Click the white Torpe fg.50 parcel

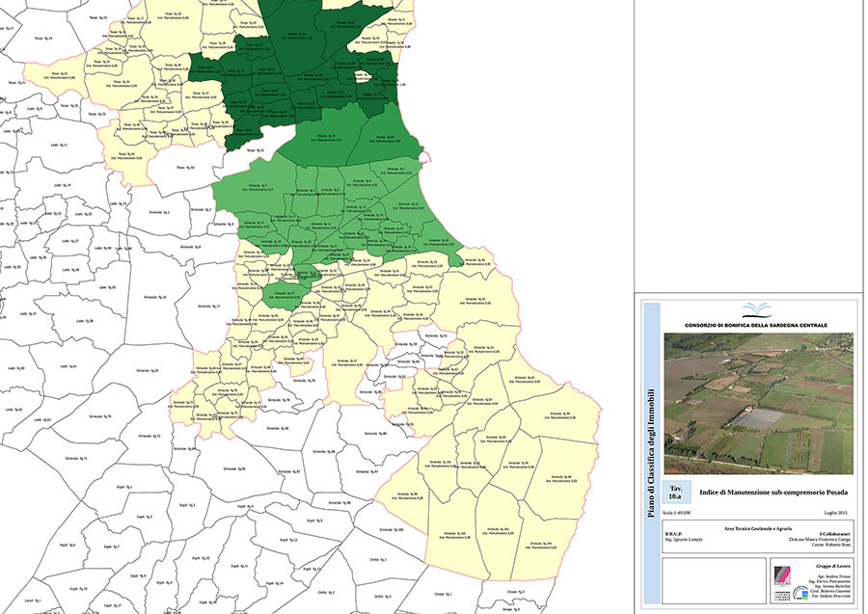point(185,168)
